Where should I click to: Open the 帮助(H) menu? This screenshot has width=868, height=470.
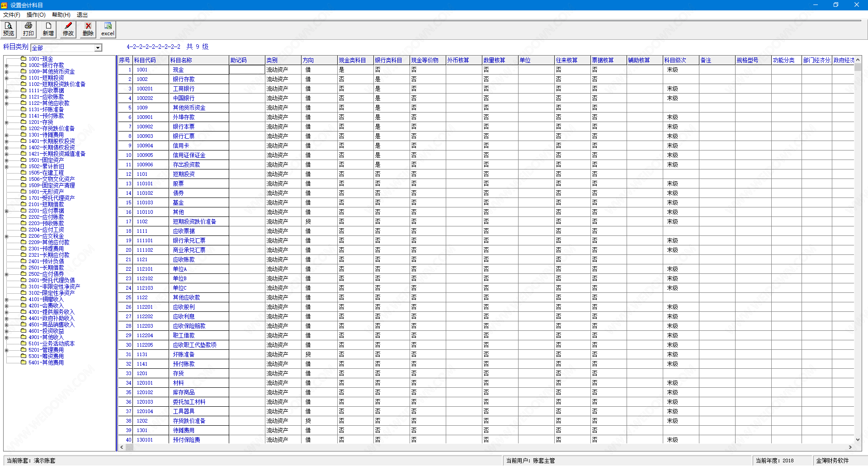pyautogui.click(x=61, y=15)
